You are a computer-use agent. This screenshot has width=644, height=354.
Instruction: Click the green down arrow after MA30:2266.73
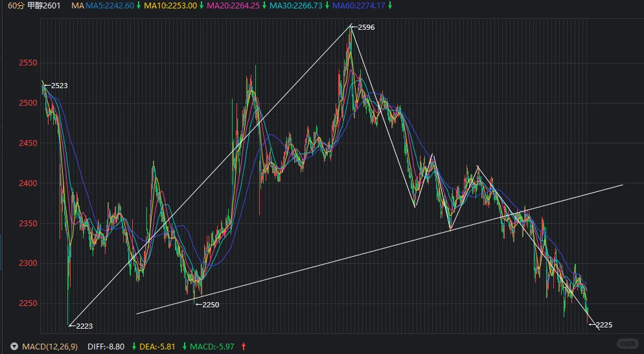coord(327,6)
